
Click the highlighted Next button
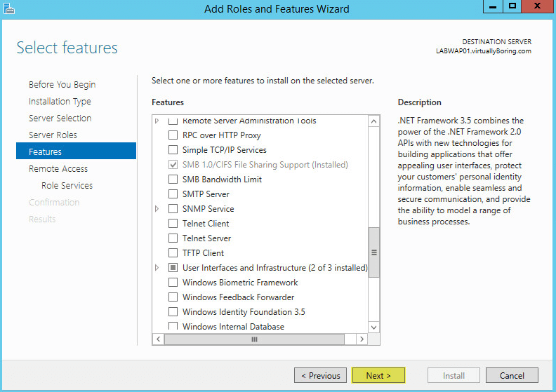point(378,375)
